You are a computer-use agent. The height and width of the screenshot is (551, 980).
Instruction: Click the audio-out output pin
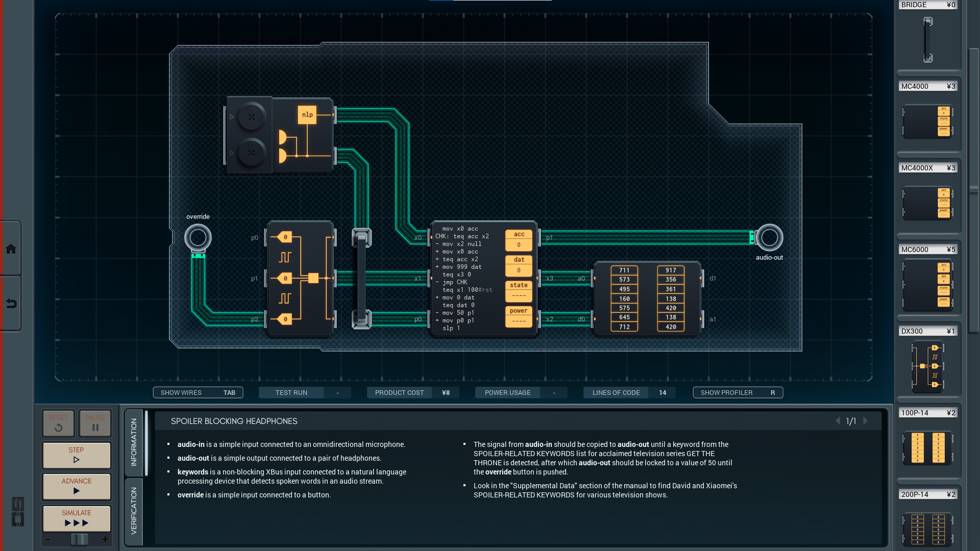[769, 237]
